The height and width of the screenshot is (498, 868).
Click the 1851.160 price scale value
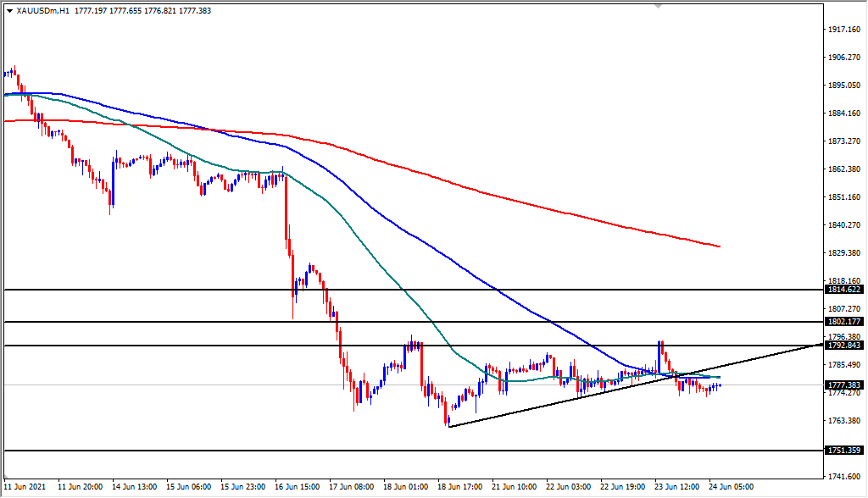(845, 197)
